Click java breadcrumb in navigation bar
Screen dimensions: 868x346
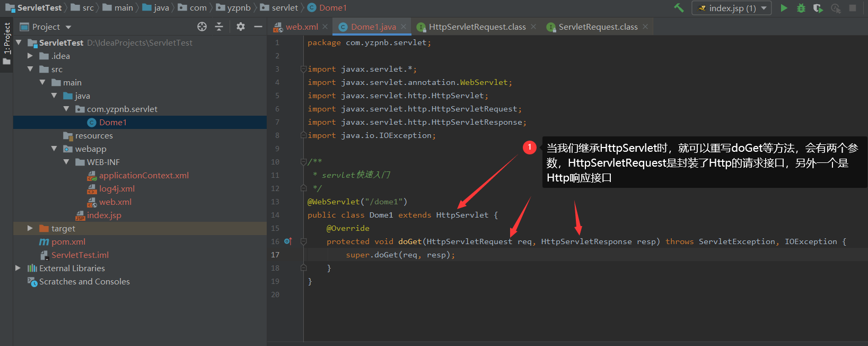tap(156, 8)
